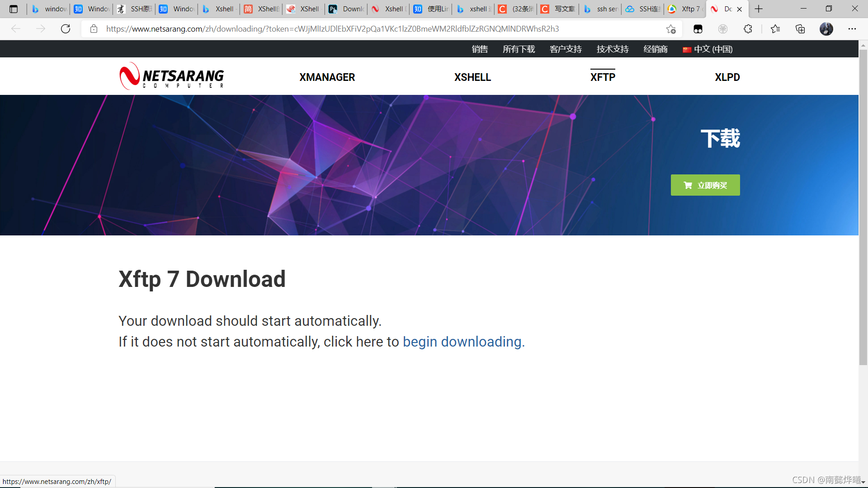Switch to the SSH原 tab
The height and width of the screenshot is (488, 868).
pos(135,9)
